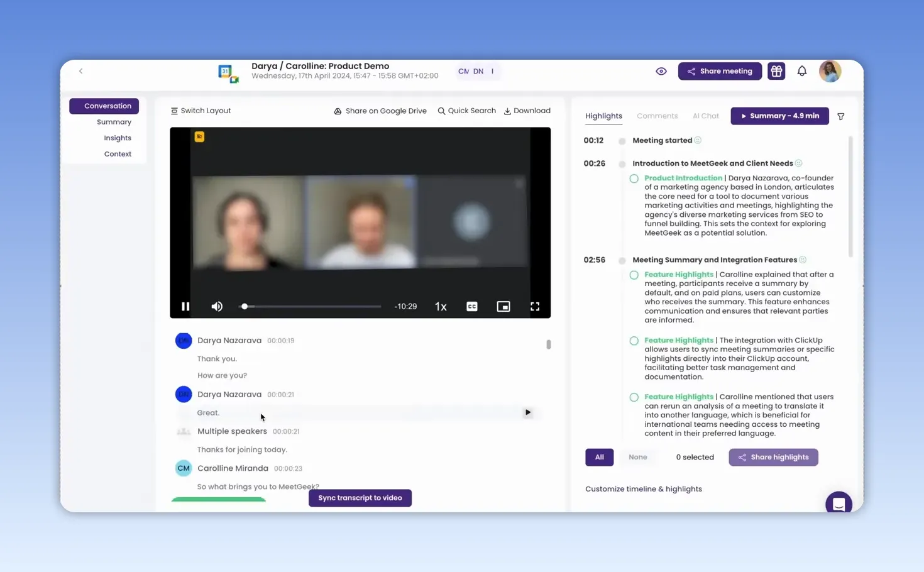Open Customize timeline & highlights
Image resolution: width=924 pixels, height=572 pixels.
[643, 489]
